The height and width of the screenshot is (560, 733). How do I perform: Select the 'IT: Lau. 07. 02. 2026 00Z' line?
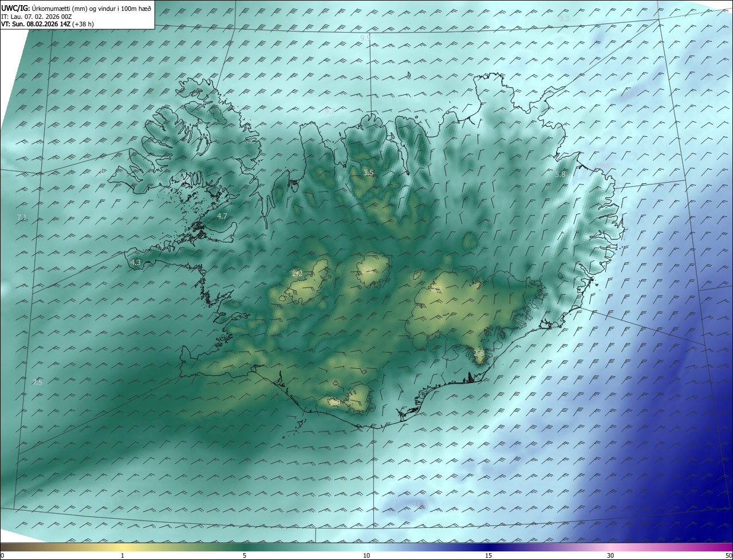point(36,17)
